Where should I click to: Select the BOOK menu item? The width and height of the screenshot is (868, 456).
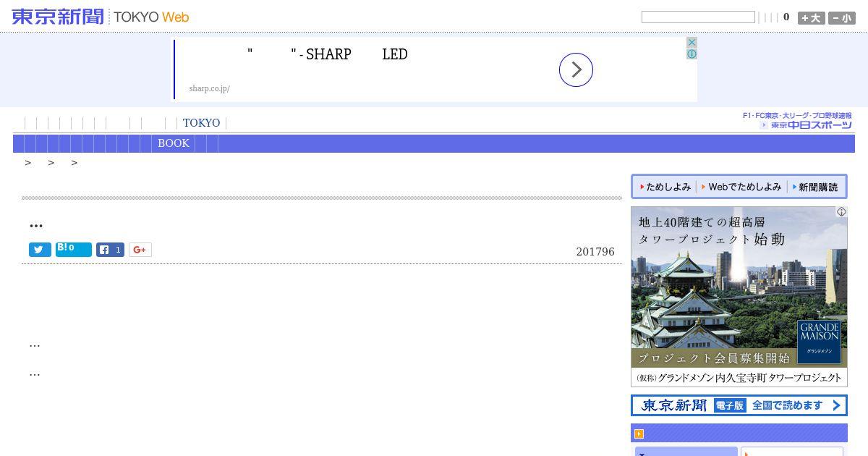click(174, 143)
